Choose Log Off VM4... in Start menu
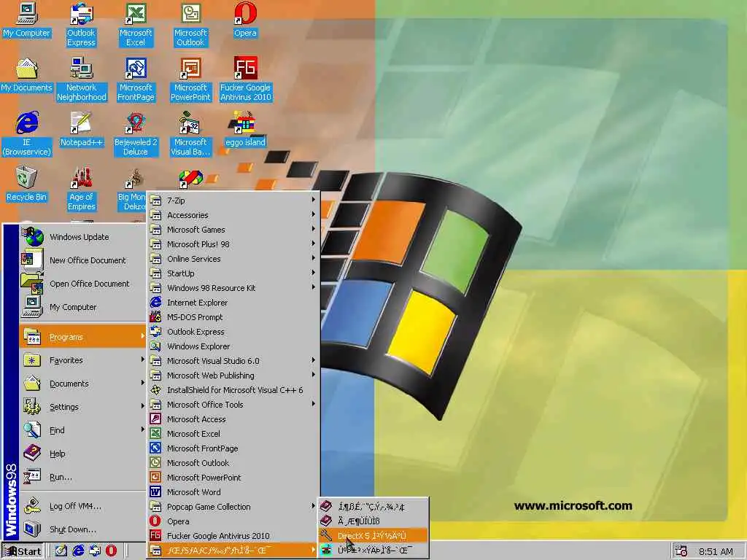This screenshot has height=560, width=747. pos(82,506)
